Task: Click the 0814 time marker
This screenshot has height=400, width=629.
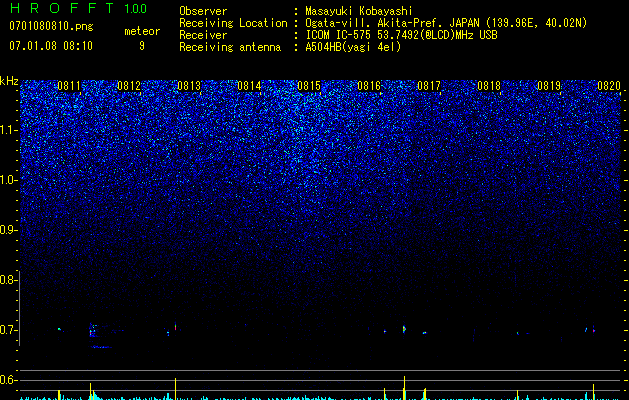Action: click(249, 86)
